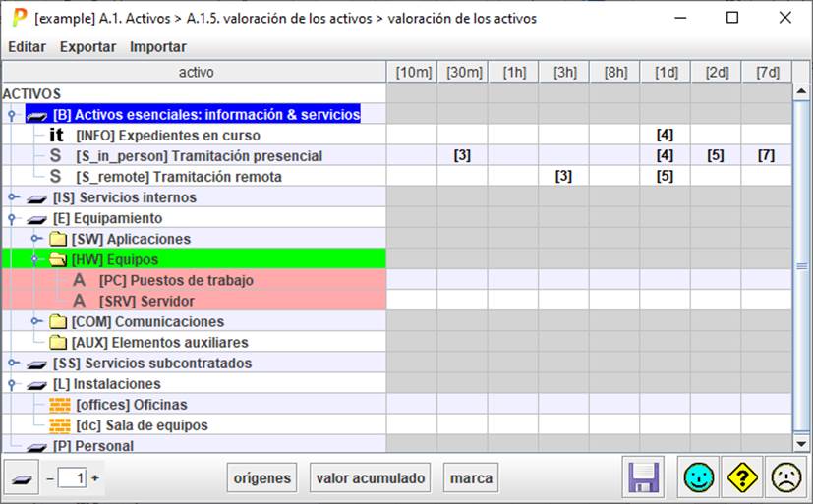Open the Editar menu
The height and width of the screenshot is (504, 813).
[27, 46]
